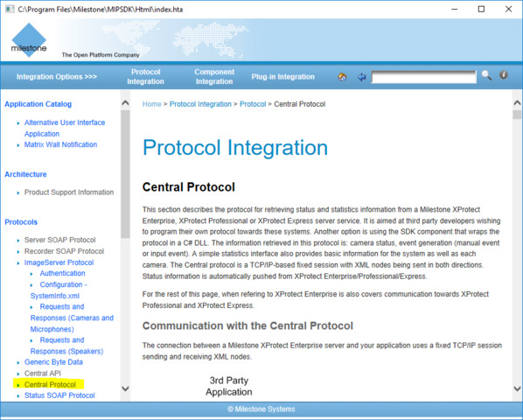This screenshot has width=523, height=420.
Task: Click sidebar scroll down arrow
Action: (125, 388)
